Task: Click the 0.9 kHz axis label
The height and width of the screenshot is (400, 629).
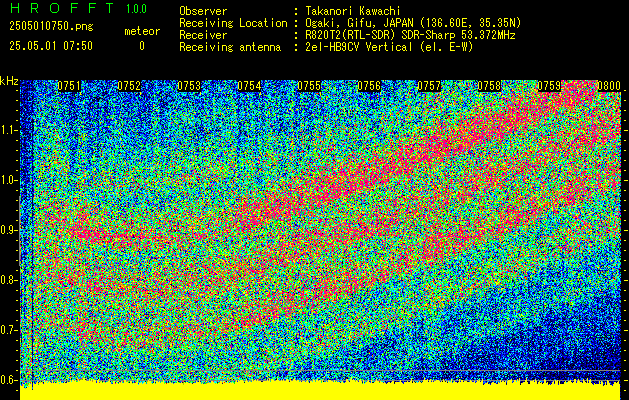Action: [x=7, y=230]
